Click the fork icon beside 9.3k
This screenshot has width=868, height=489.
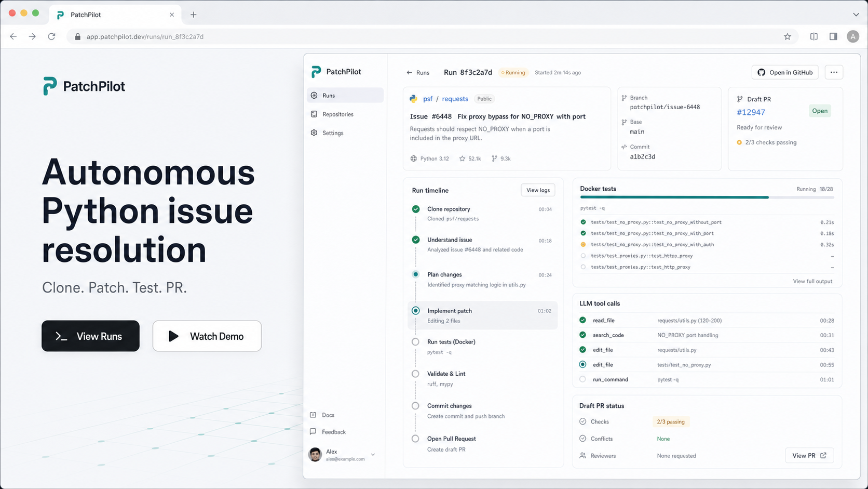pos(494,158)
